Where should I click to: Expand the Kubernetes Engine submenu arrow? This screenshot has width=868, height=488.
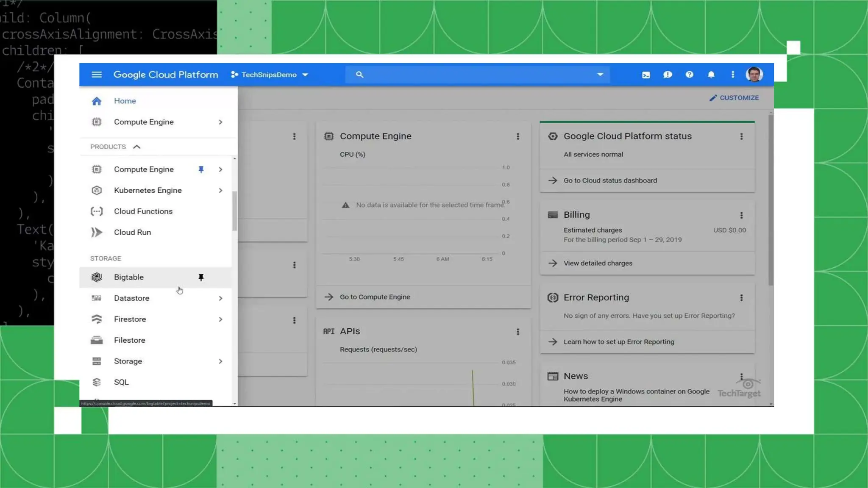click(220, 191)
